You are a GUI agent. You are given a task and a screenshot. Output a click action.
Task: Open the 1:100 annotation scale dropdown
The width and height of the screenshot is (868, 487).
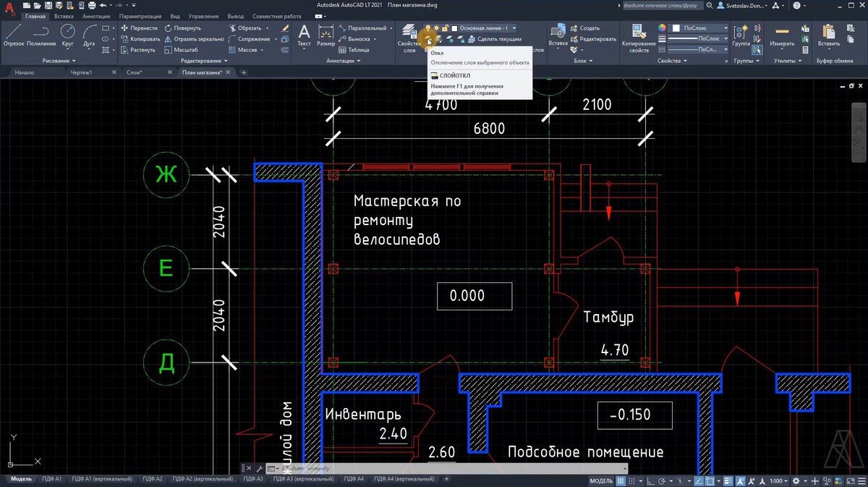(779, 480)
